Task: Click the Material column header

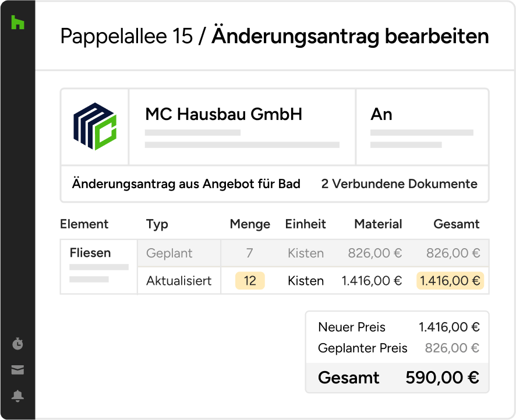Action: [x=379, y=224]
